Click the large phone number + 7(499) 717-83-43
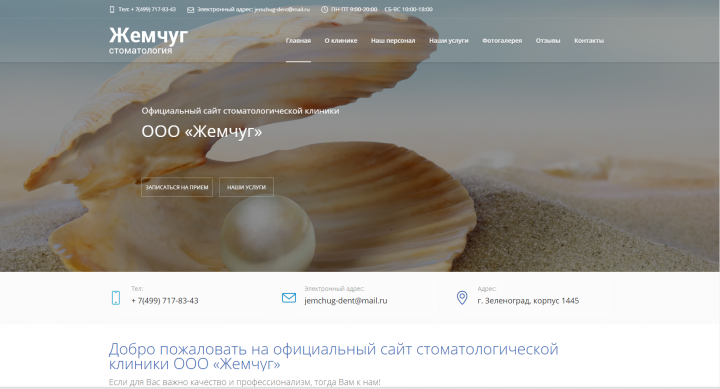Image resolution: width=720 pixels, height=389 pixels. coord(165,301)
